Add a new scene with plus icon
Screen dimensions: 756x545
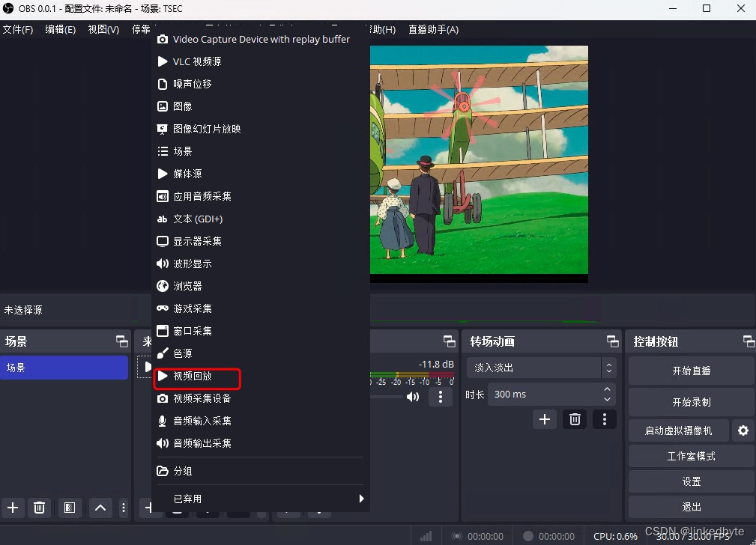pyautogui.click(x=13, y=508)
